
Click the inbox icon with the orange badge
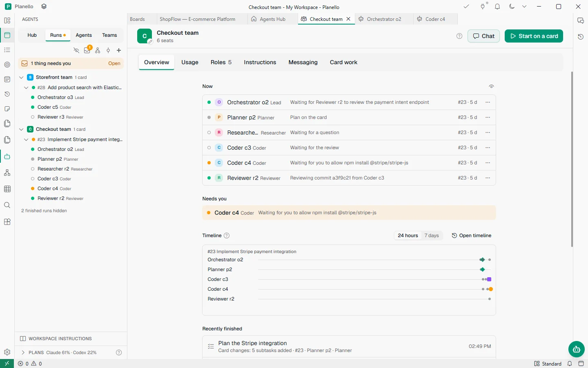[x=87, y=50]
